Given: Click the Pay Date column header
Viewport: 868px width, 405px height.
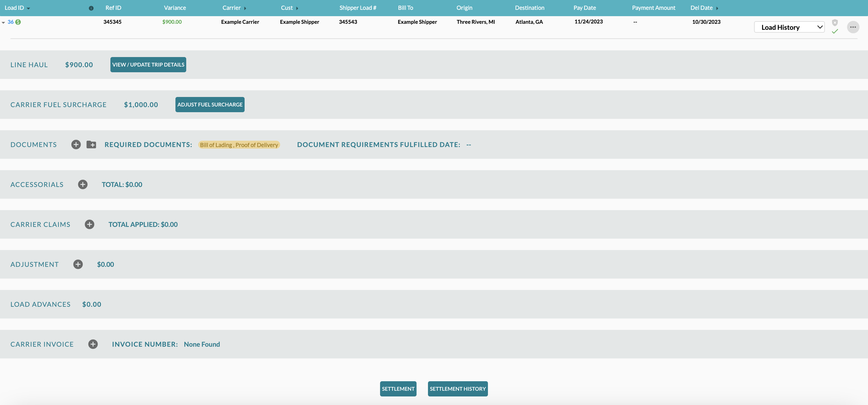Looking at the screenshot, I should coord(585,8).
